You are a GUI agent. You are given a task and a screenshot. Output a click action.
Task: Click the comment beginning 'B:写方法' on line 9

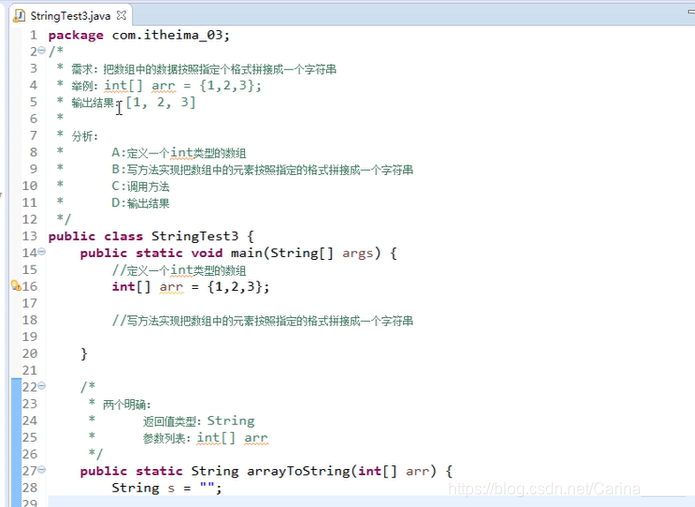(x=262, y=170)
